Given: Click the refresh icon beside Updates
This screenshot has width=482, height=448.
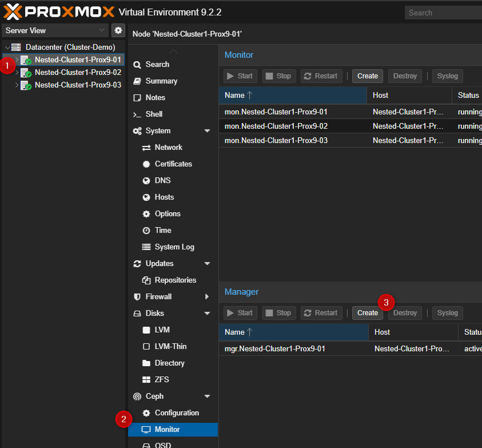Looking at the screenshot, I should pyautogui.click(x=137, y=264).
